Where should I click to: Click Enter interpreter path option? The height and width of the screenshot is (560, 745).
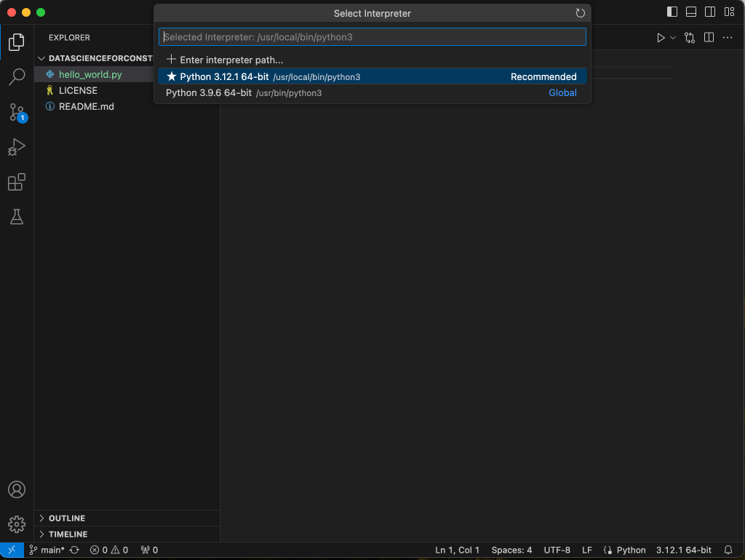231,60
